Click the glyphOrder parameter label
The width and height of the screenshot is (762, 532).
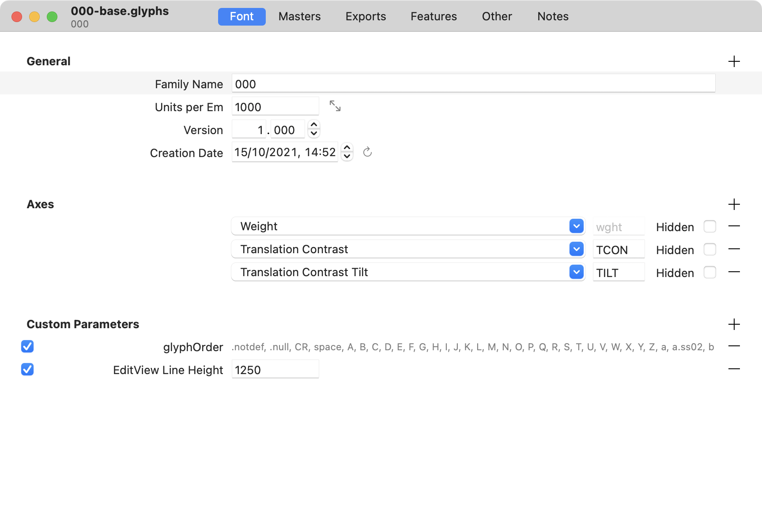[x=193, y=347]
